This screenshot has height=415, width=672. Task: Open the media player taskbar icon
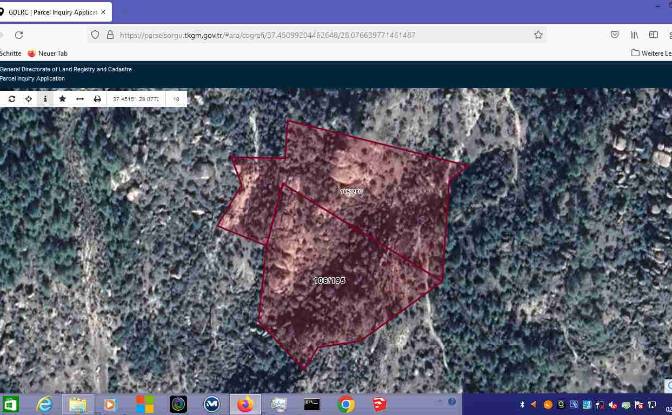110,404
